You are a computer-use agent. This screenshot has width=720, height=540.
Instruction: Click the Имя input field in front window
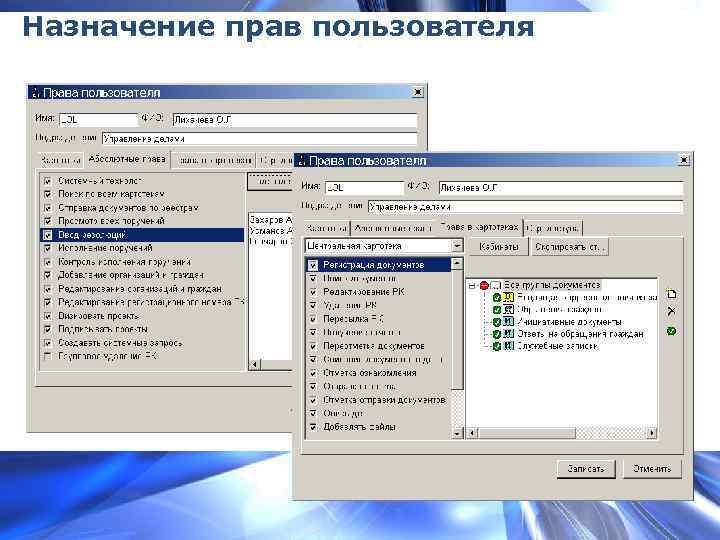(x=364, y=187)
